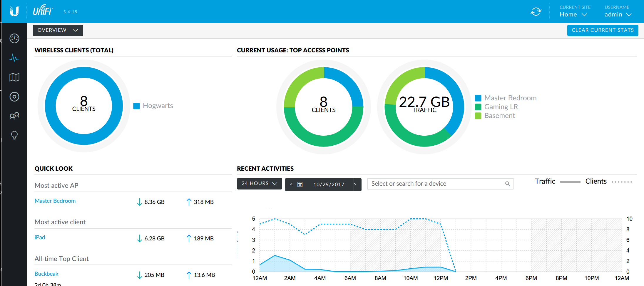Focus the device search field

(x=436, y=184)
